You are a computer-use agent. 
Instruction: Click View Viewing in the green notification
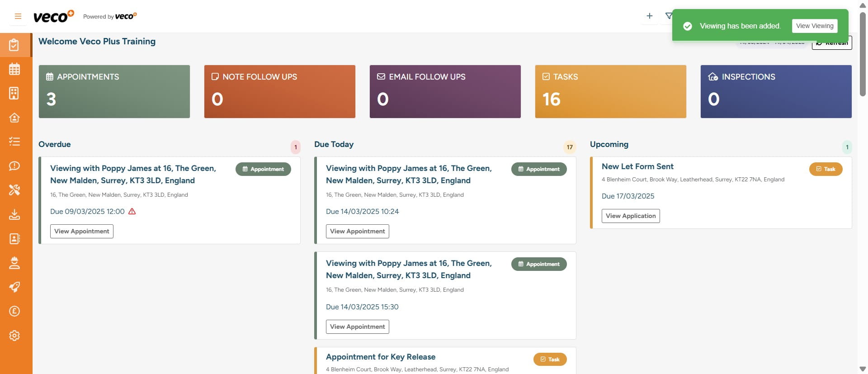click(814, 26)
